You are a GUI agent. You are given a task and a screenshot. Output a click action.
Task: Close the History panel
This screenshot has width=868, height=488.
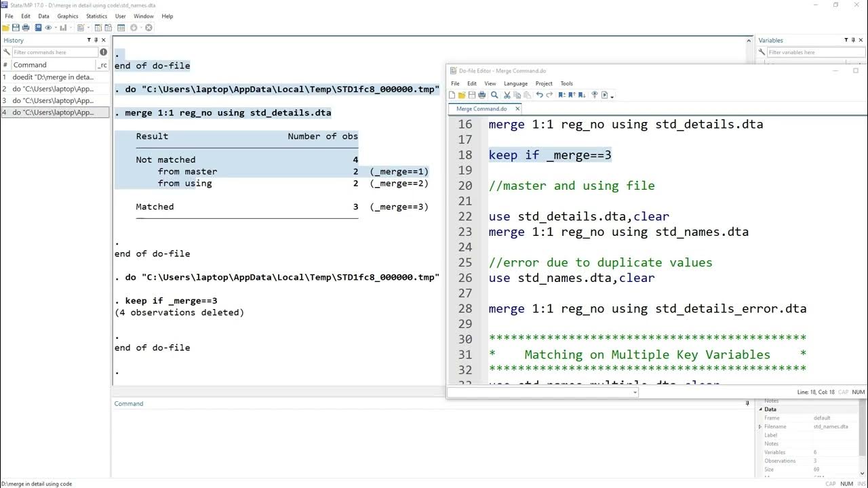coord(104,40)
